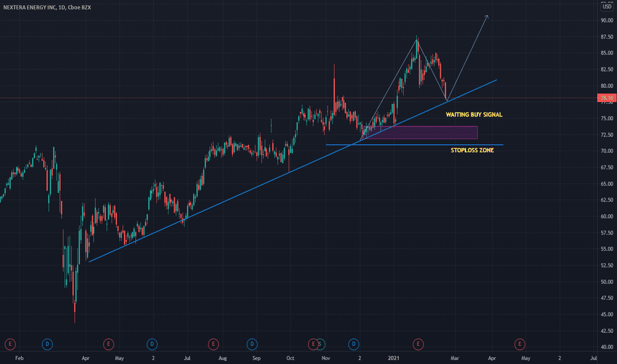
Task: Click the 45.00 price axis label
Action: click(607, 314)
